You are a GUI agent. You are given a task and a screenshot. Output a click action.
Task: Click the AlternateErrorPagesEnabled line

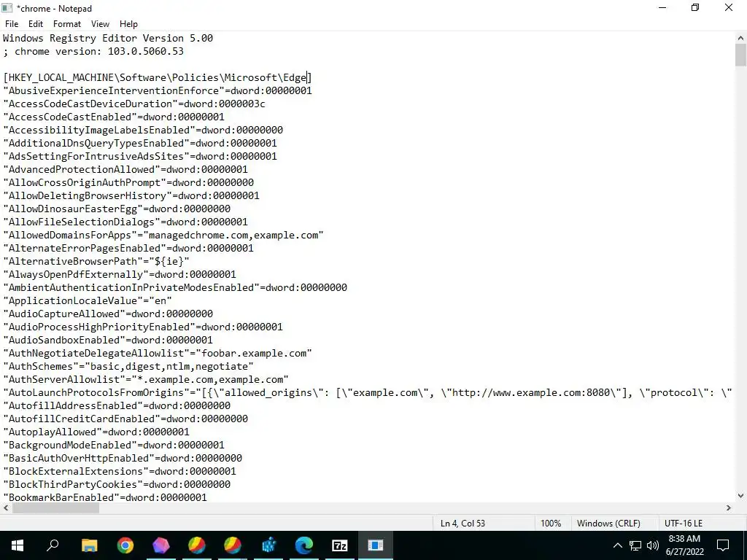click(128, 248)
